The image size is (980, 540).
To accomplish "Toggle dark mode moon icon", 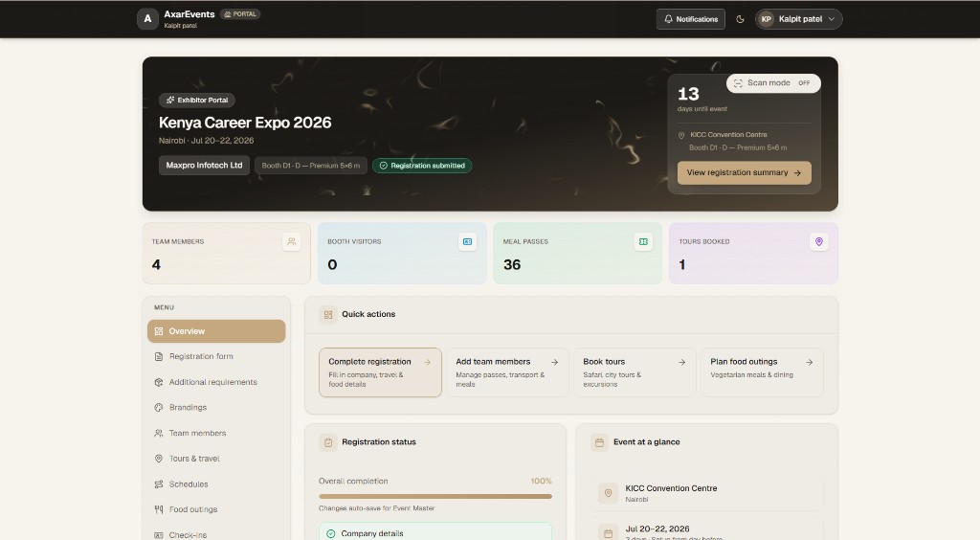I will point(740,19).
